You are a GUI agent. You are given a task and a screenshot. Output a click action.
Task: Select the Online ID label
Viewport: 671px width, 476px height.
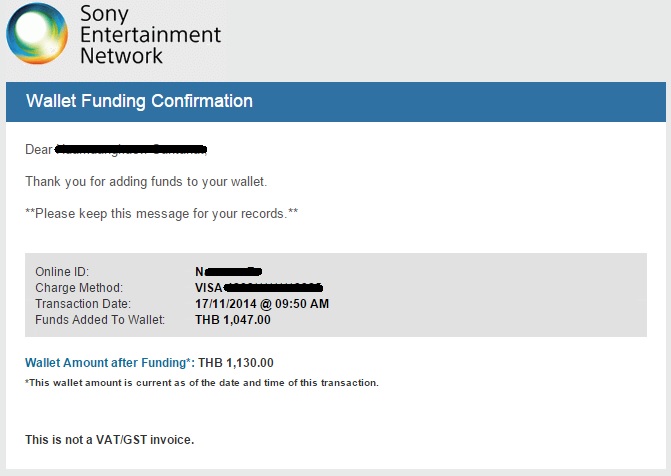(x=61, y=272)
